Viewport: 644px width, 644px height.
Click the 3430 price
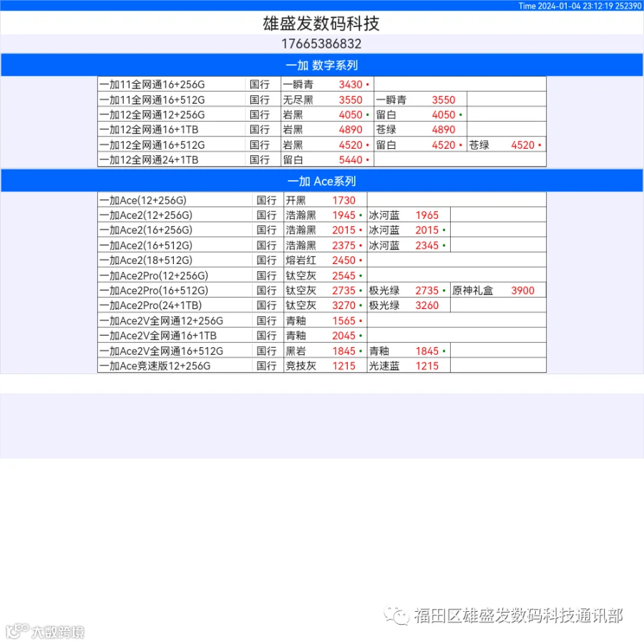point(351,84)
